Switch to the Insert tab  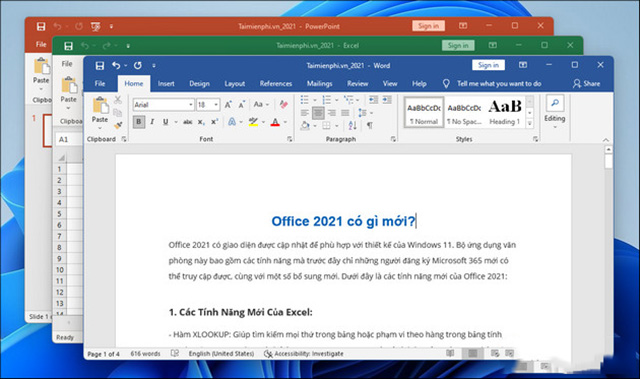click(166, 84)
